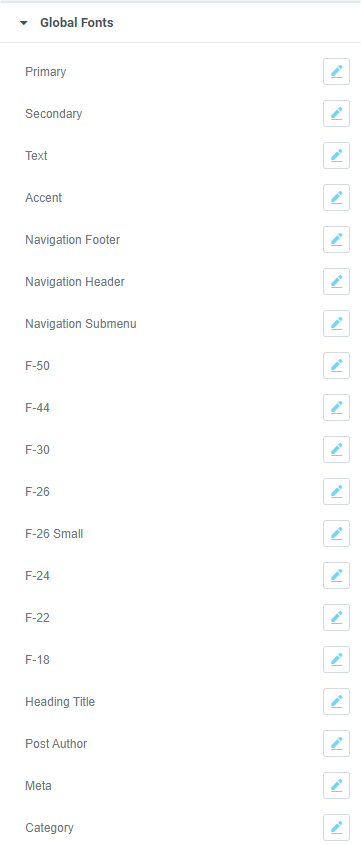361x845 pixels.
Task: Open pencil editor for F-18 font
Action: point(336,660)
